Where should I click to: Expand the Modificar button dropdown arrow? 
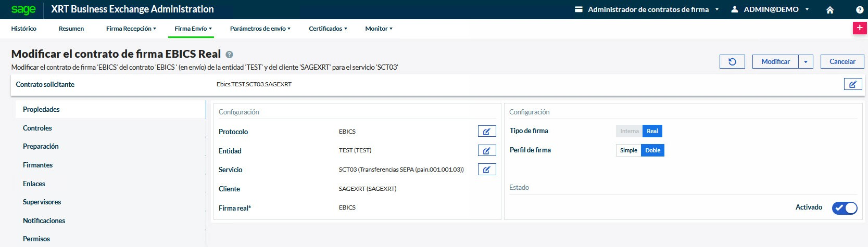806,62
